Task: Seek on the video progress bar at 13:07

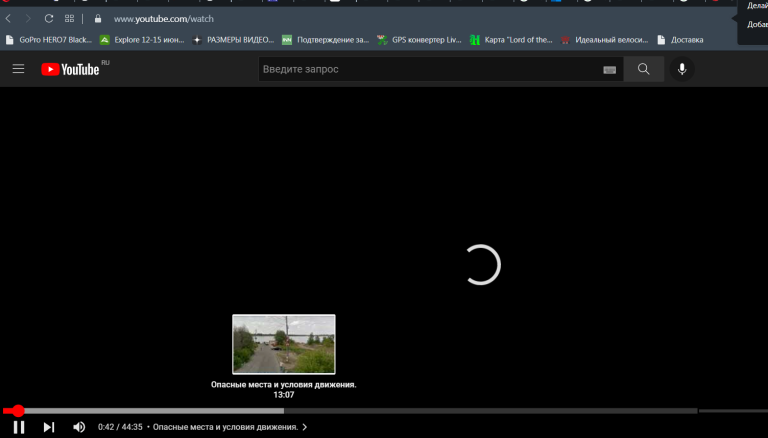Action: tap(284, 411)
